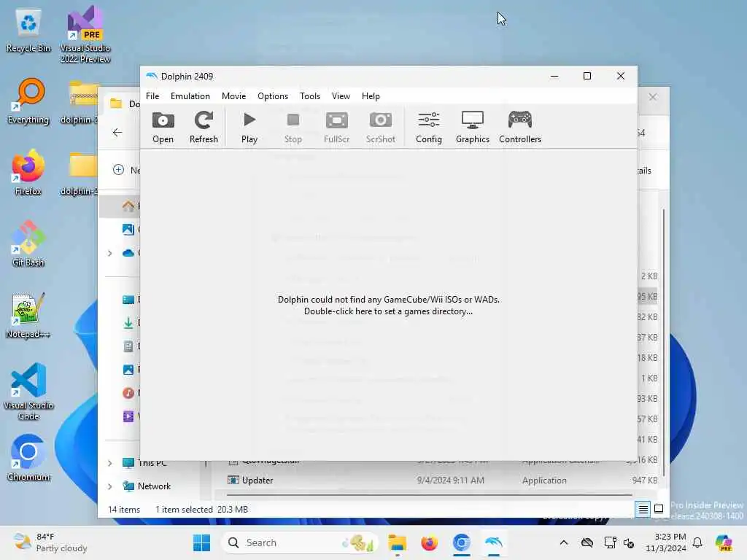This screenshot has width=747, height=560.
Task: Click the taskbar Search box
Action: pos(300,542)
